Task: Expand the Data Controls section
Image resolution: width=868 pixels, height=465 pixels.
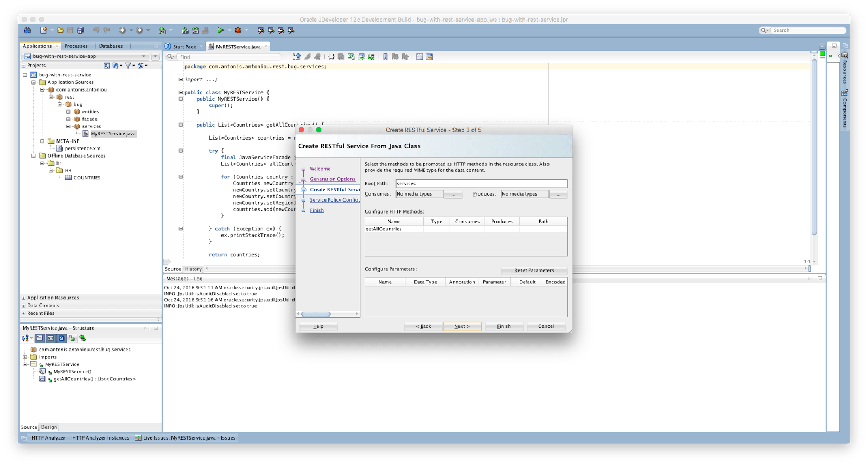Action: click(x=23, y=306)
